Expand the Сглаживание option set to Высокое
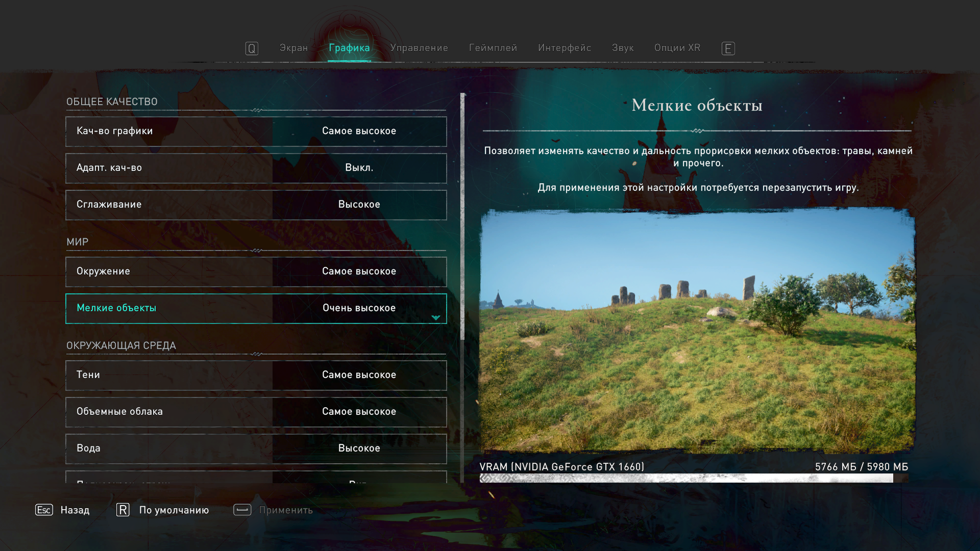 [x=359, y=205]
